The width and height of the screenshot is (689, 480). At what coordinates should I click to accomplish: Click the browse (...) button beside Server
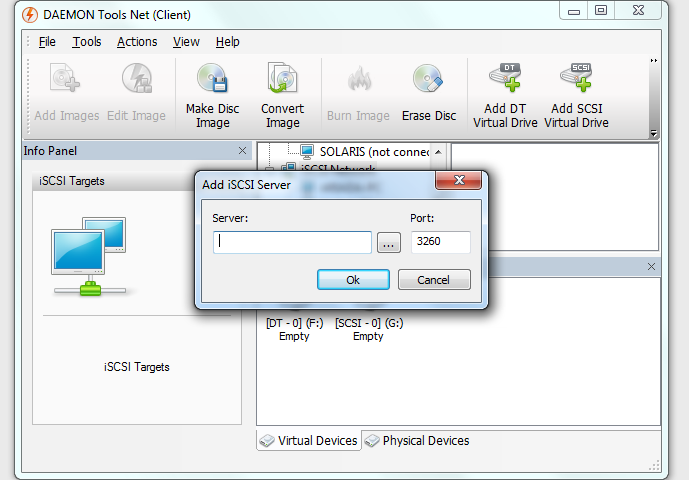(389, 243)
